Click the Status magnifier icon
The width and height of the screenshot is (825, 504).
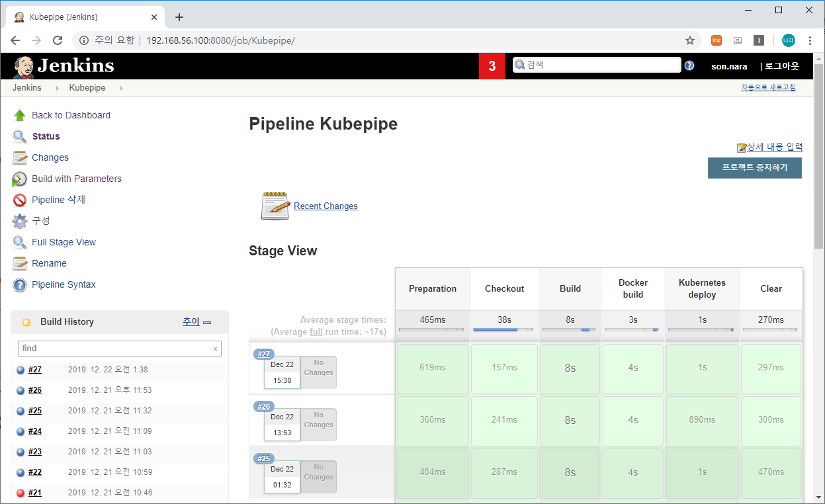tap(20, 136)
